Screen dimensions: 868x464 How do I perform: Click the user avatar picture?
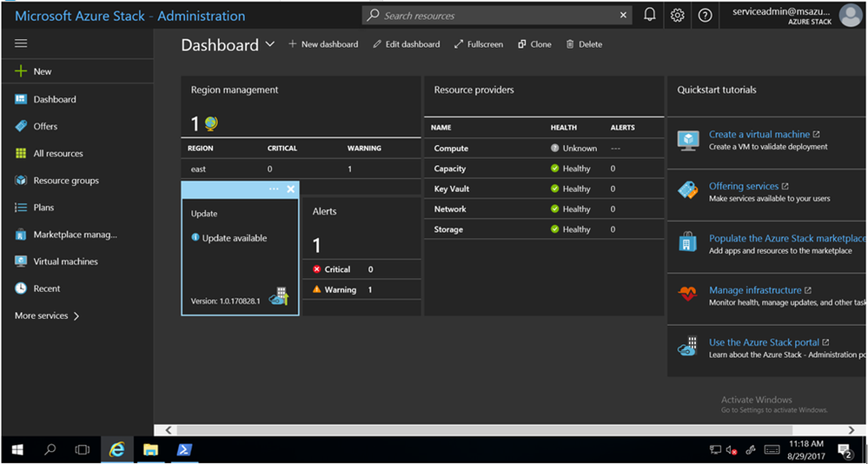click(x=851, y=16)
